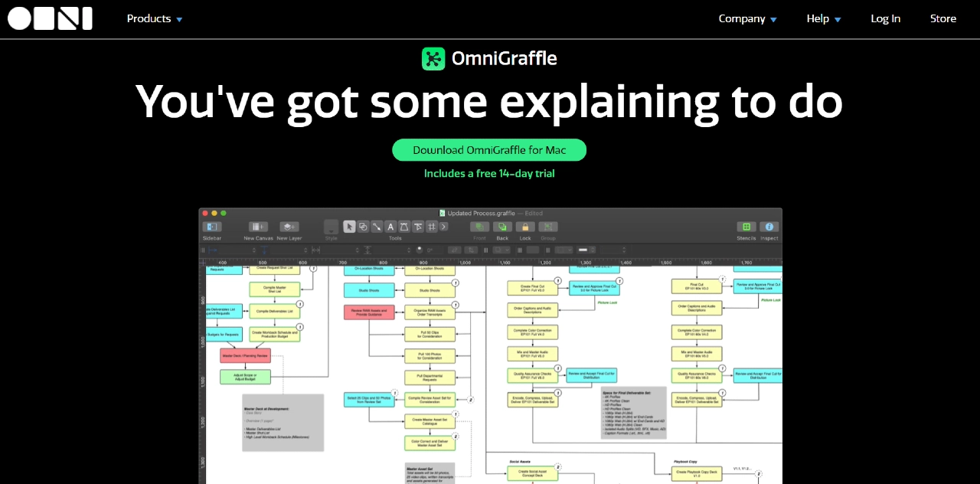Viewport: 980px width, 484px height.
Task: Select the red 'Master Deck / Planning Review' box
Action: [245, 356]
